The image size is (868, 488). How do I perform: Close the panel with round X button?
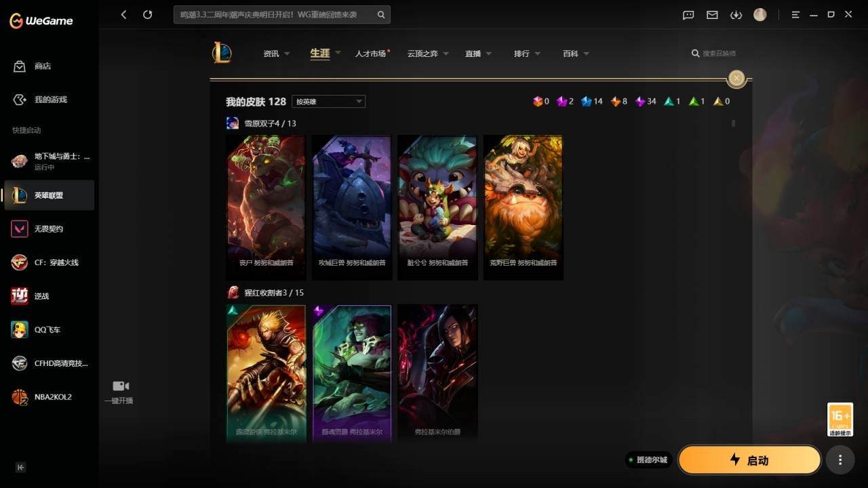point(736,78)
